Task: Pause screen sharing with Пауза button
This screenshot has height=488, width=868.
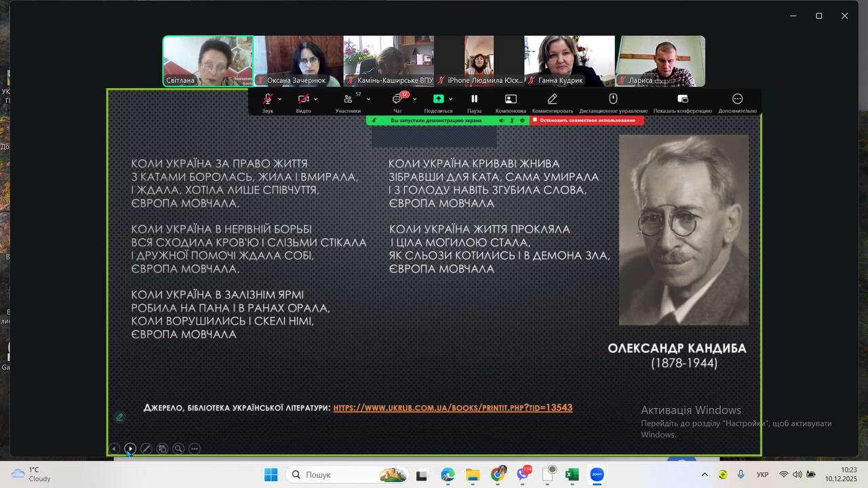Action: (x=474, y=100)
